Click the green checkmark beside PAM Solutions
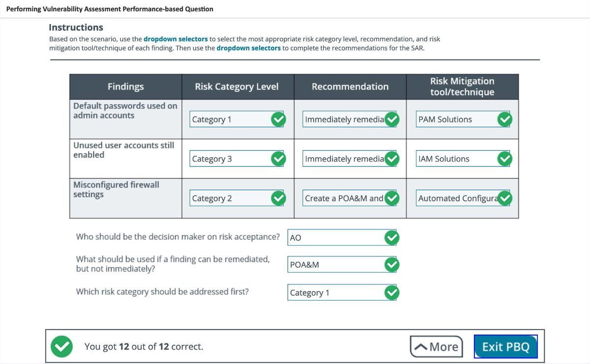 click(x=504, y=119)
